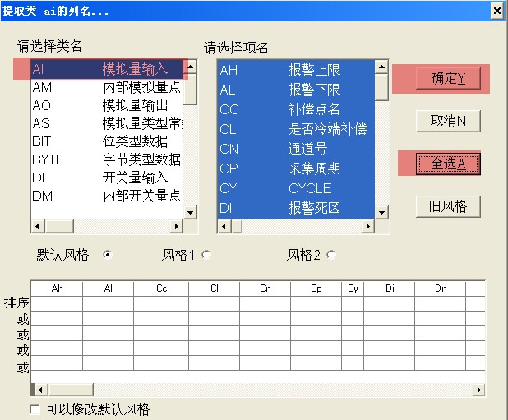
Task: Close the 提取类 dialog window
Action: point(496,11)
